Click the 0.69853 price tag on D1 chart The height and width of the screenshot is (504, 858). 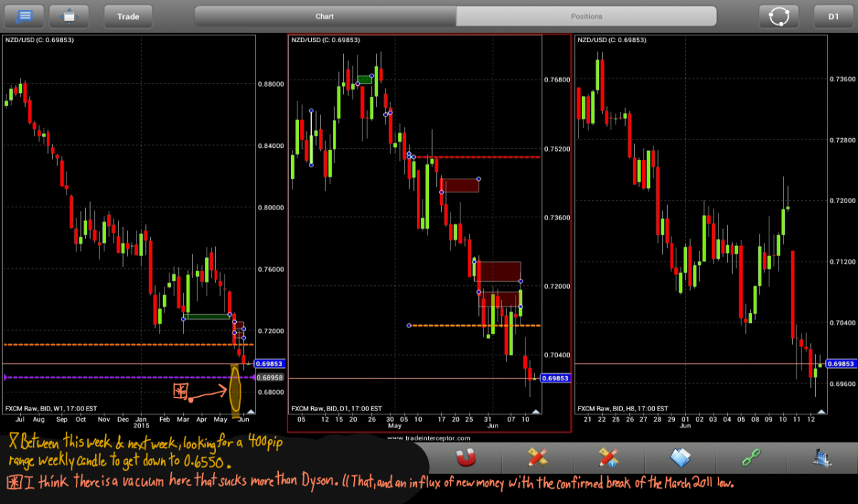[x=556, y=378]
